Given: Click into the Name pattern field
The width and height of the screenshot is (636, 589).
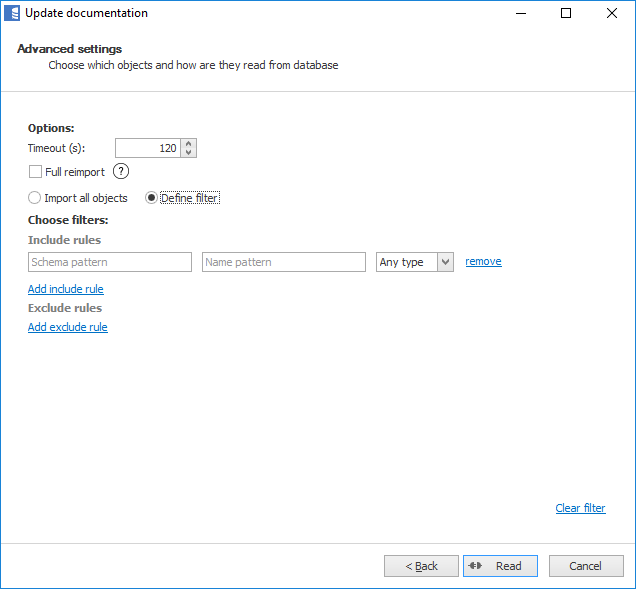Looking at the screenshot, I should [x=284, y=262].
